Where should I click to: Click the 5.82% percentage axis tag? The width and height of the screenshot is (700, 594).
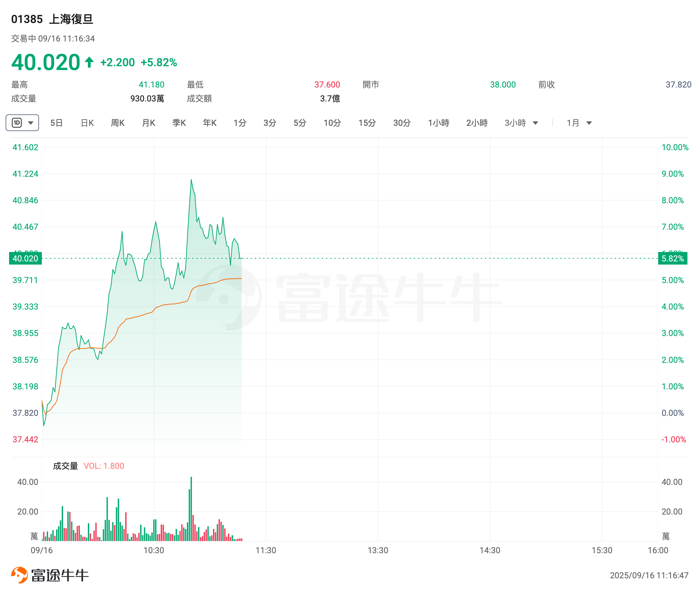tap(672, 258)
